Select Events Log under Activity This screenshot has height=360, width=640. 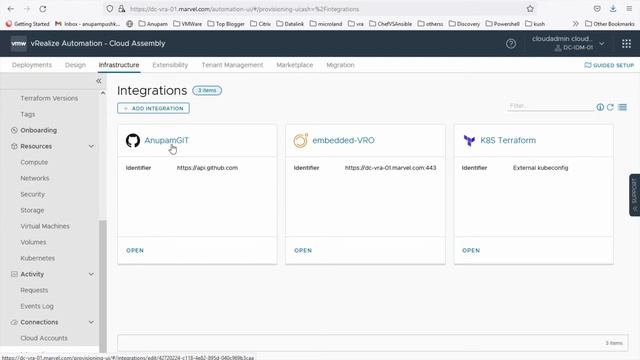pyautogui.click(x=37, y=306)
